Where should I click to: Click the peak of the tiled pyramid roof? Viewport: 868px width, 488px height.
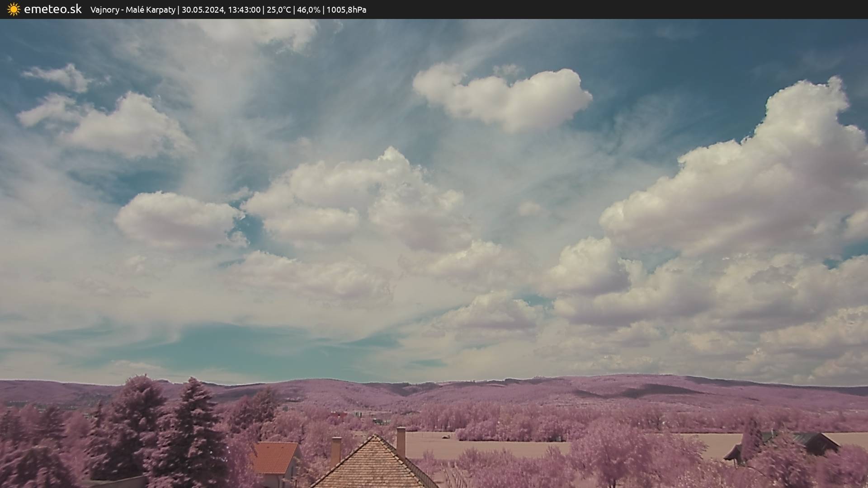(x=375, y=437)
